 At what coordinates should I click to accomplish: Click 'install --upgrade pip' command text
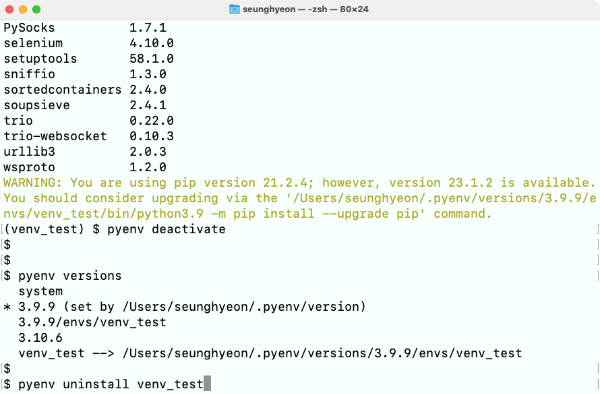pos(341,214)
